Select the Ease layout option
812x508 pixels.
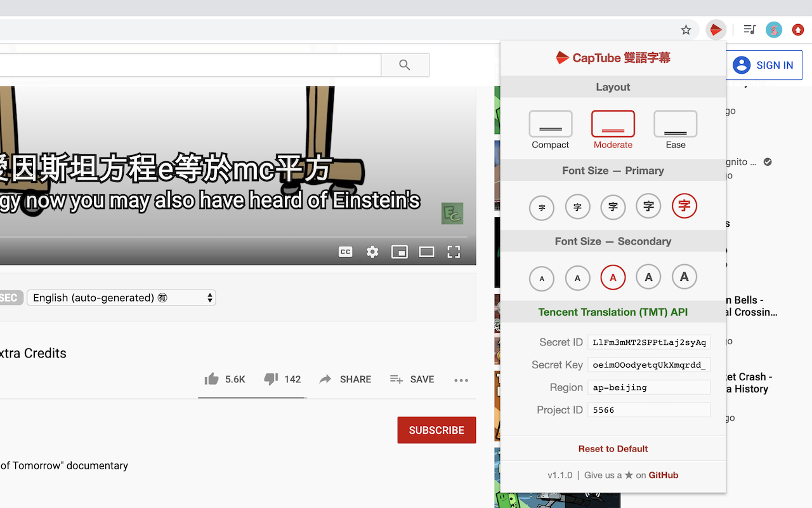coord(676,130)
